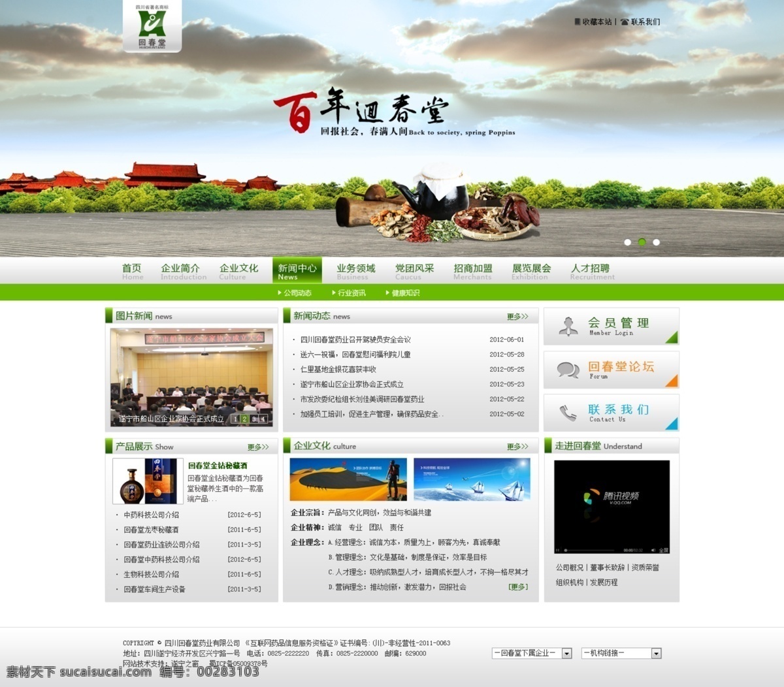
Task: Open 组织机构 link under video
Action: coord(570,583)
